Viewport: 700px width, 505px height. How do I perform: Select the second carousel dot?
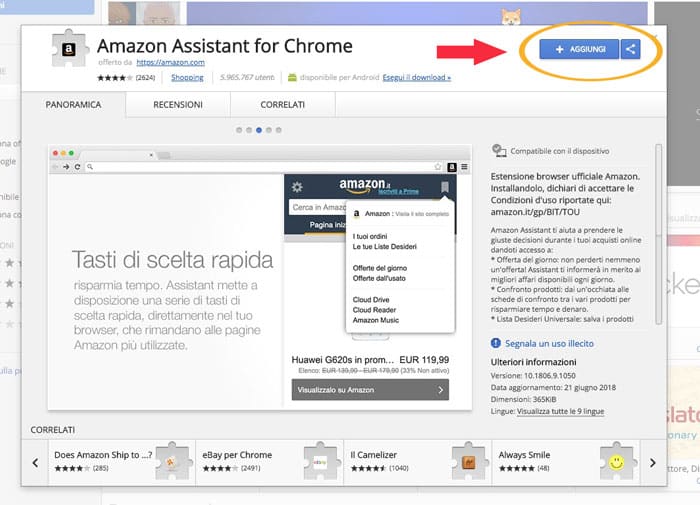pos(249,130)
